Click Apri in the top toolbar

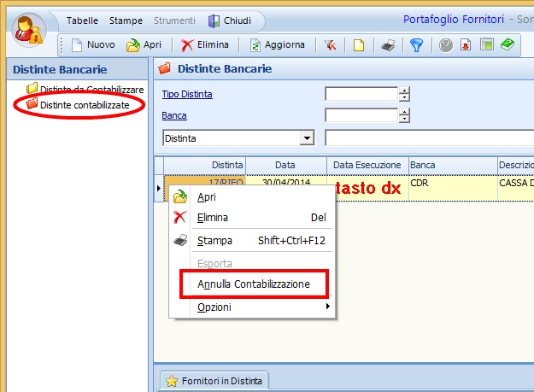point(144,45)
